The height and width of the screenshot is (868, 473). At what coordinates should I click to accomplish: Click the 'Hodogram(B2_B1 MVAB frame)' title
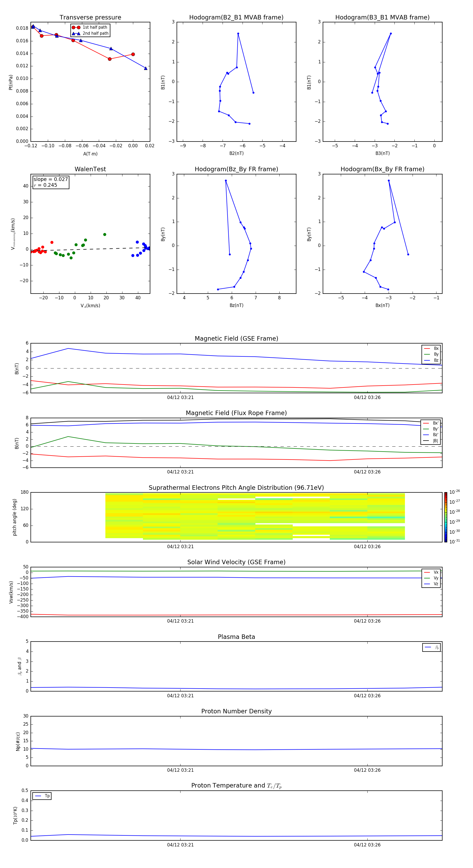[x=236, y=18]
